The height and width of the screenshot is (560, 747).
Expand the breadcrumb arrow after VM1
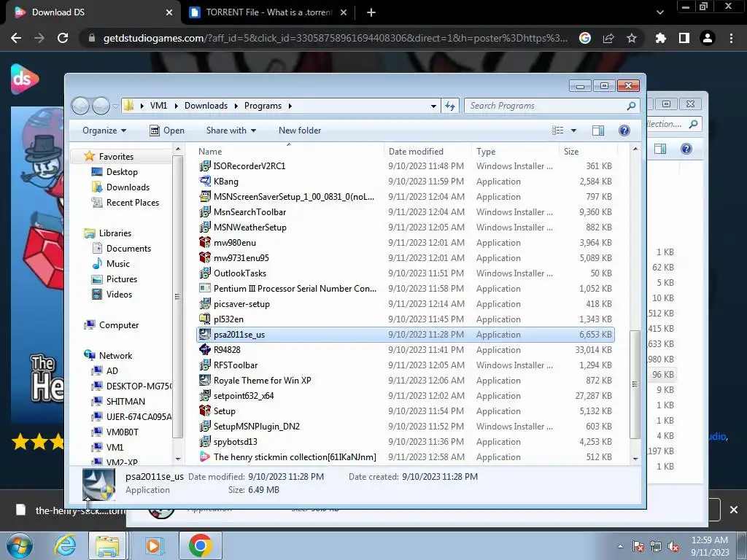coord(176,106)
